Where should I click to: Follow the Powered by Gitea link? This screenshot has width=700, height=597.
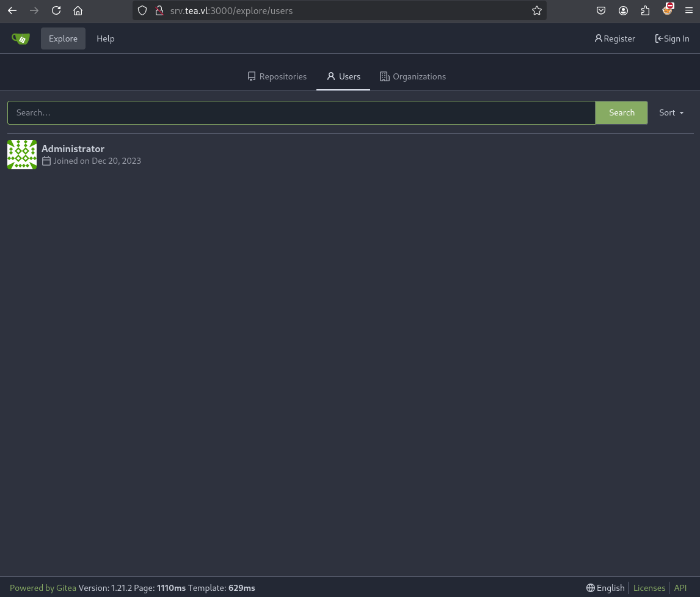pos(43,588)
